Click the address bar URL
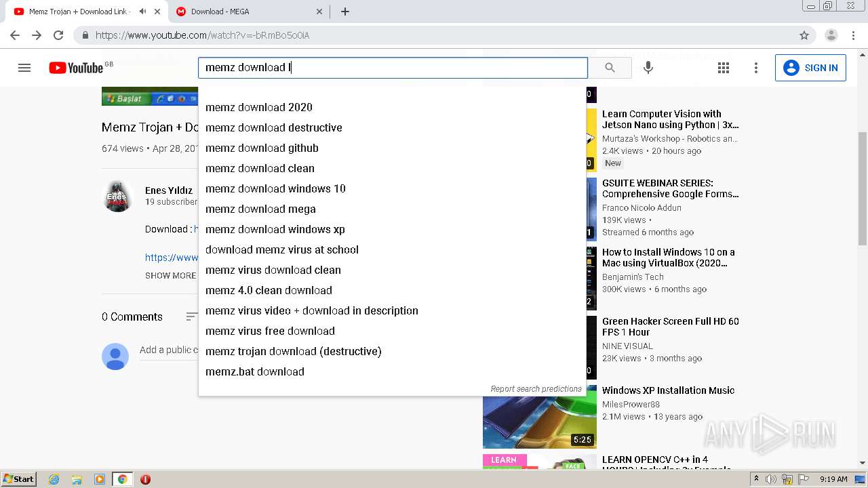This screenshot has height=488, width=868. (x=202, y=35)
